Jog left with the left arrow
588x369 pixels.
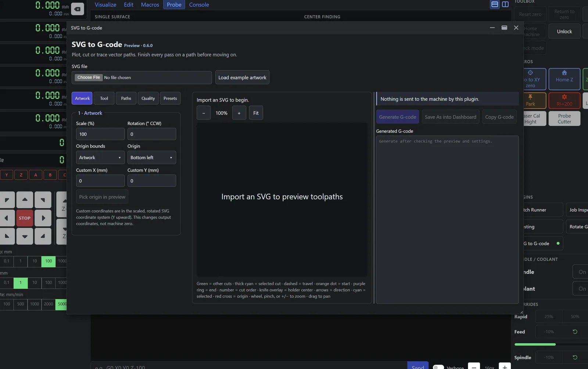[7, 218]
